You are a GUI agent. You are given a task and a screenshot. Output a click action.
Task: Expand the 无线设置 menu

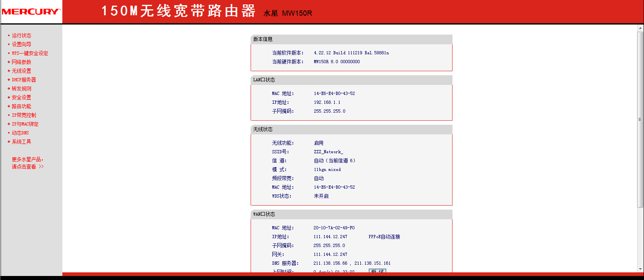coord(21,71)
